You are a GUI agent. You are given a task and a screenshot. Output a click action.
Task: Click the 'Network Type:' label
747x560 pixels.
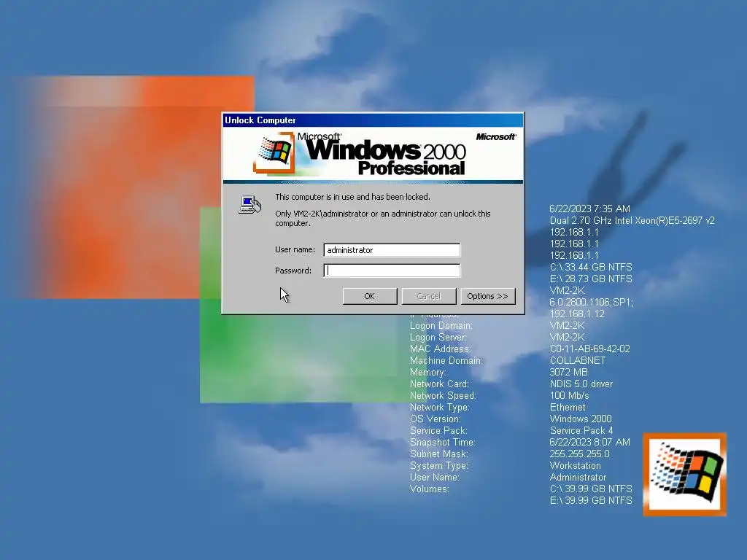point(440,407)
